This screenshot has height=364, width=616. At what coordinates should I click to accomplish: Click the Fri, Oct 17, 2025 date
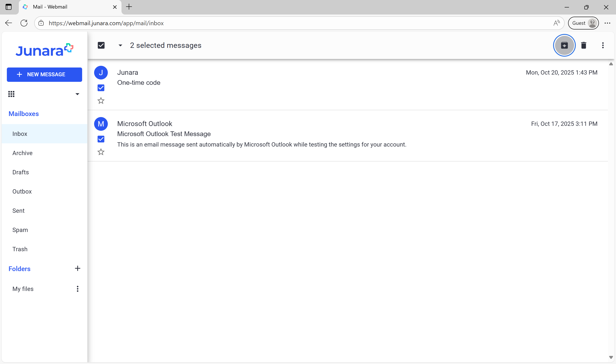[x=564, y=124]
